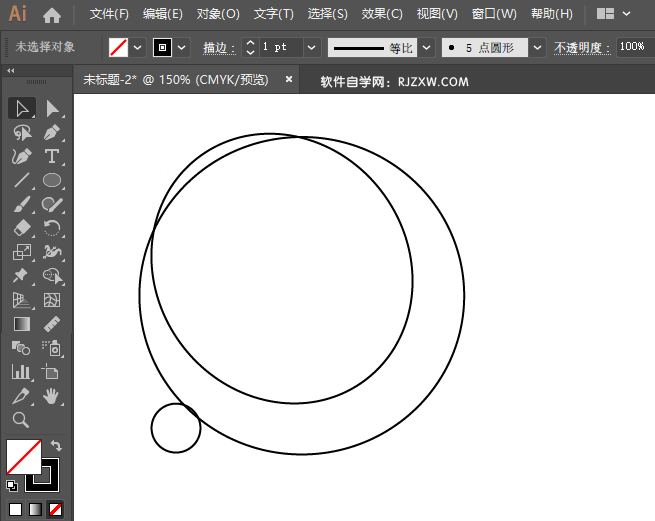Select the Curvature tool
655x521 pixels.
(x=22, y=157)
